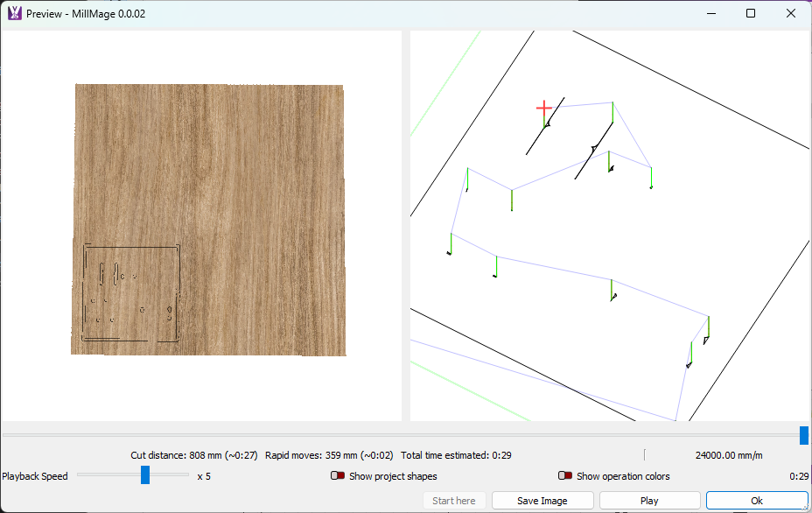
Task: Click the Playback Speed slider handle
Action: click(x=145, y=475)
